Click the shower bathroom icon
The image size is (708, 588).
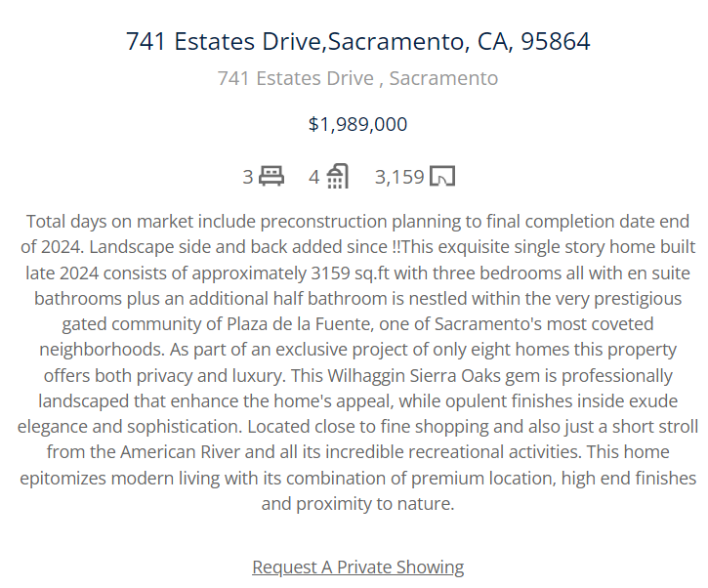[x=337, y=176]
